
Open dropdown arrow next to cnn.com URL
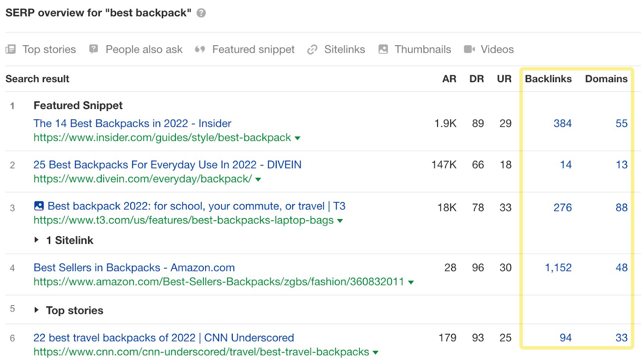click(x=375, y=352)
